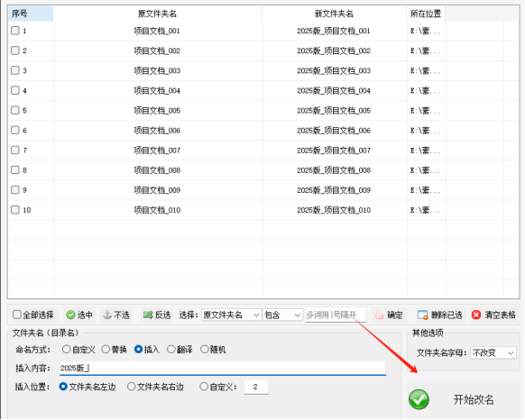
Task: Tick the checkbox for row 10
Action: [15, 210]
